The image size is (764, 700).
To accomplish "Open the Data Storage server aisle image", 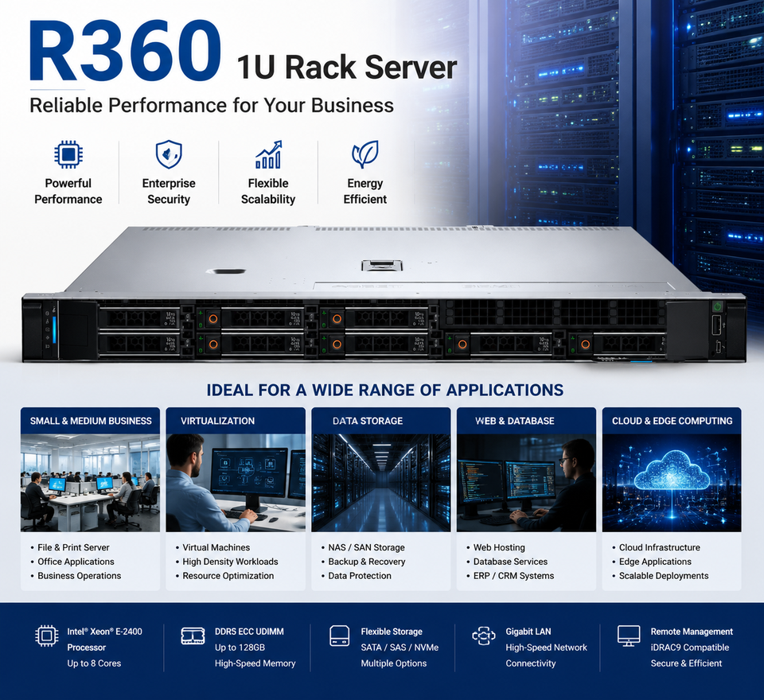I will click(381, 483).
